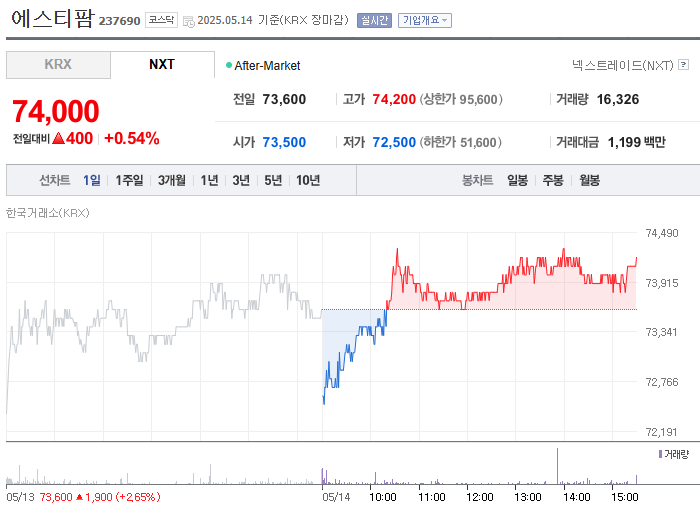700x511 pixels.
Task: Click the 코스닥 market badge
Action: [161, 20]
